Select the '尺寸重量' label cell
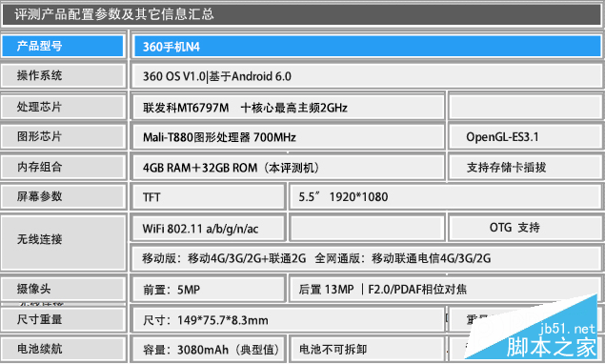The width and height of the screenshot is (605, 364). 63,319
